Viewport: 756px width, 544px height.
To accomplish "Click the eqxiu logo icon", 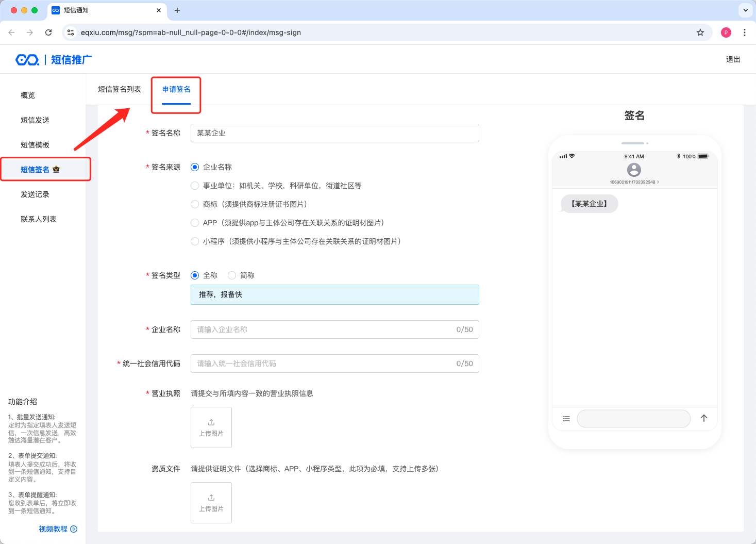I will point(27,60).
